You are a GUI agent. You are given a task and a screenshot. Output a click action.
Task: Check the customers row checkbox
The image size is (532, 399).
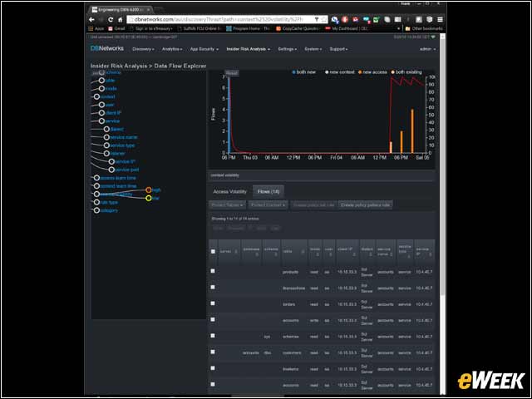click(x=213, y=352)
